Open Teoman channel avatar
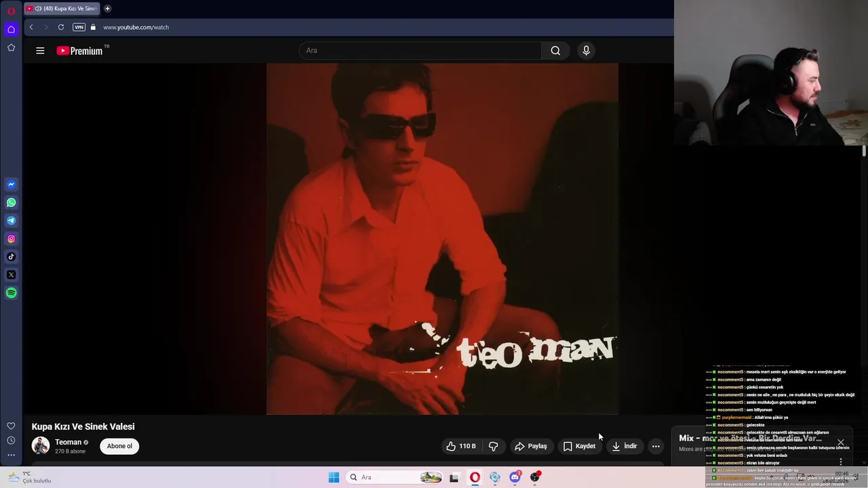 pyautogui.click(x=41, y=445)
